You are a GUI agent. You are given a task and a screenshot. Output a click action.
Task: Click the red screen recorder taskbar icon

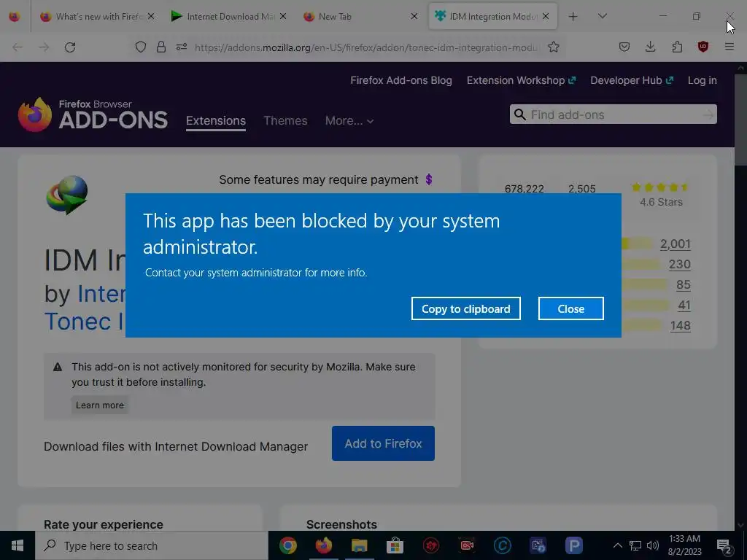click(x=466, y=545)
